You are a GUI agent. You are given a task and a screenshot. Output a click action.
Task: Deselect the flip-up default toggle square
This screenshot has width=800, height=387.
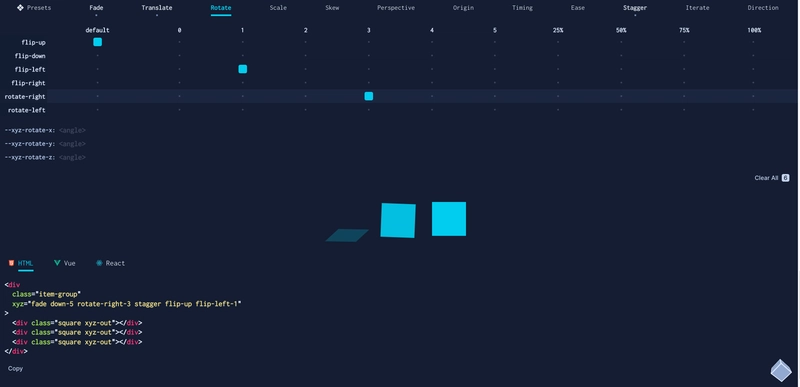[x=97, y=42]
